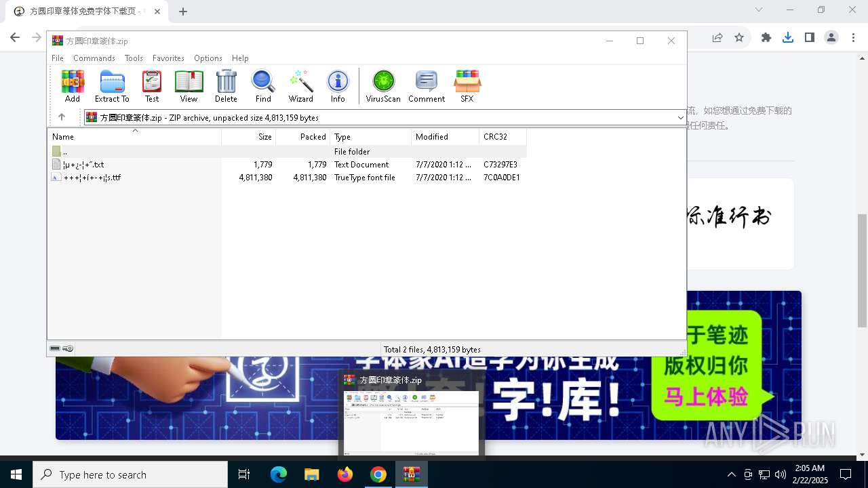Go up one folder level arrow

pos(62,117)
